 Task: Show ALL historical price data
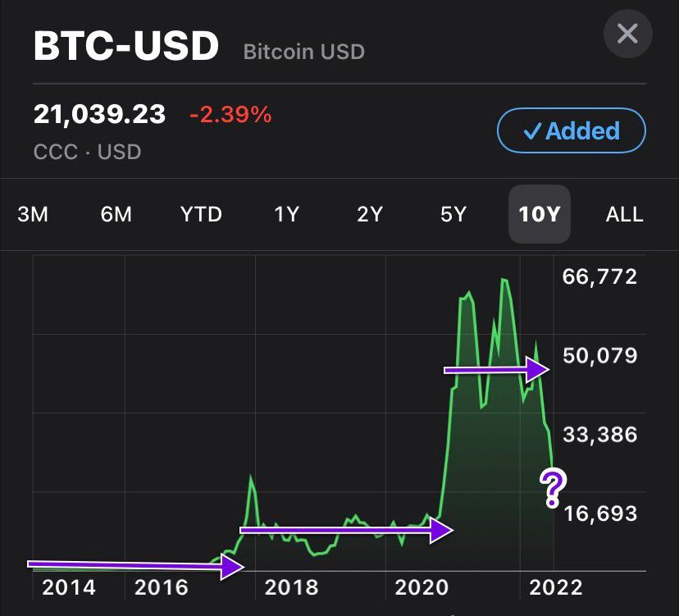(x=624, y=215)
